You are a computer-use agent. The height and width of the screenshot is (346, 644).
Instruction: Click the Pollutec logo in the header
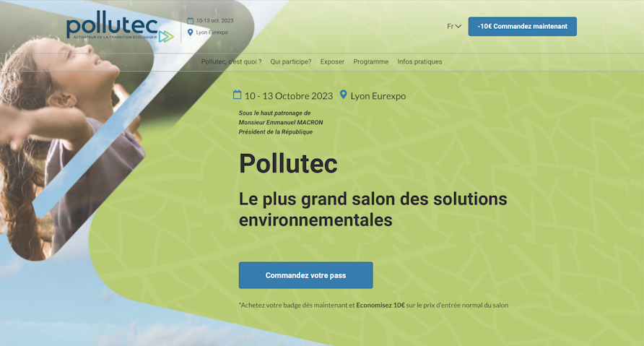coord(120,27)
